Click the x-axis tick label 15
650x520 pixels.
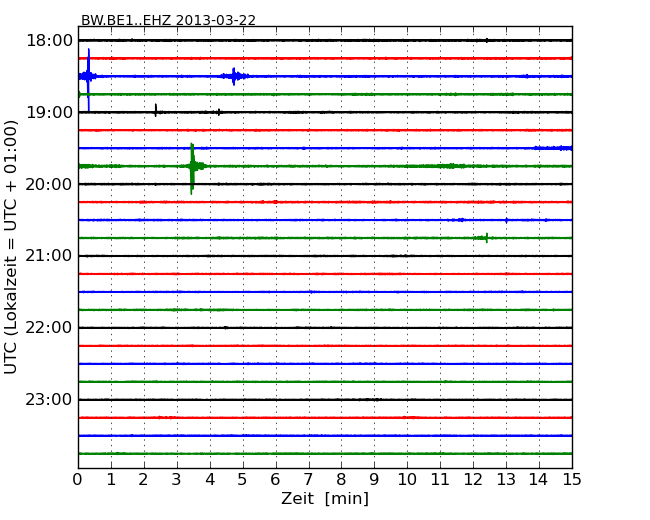click(x=572, y=479)
